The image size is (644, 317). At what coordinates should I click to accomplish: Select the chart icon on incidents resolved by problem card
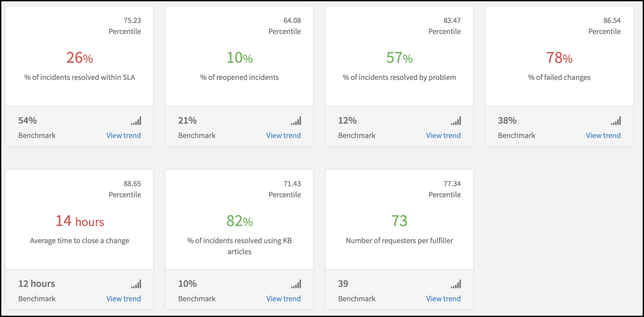tap(456, 121)
